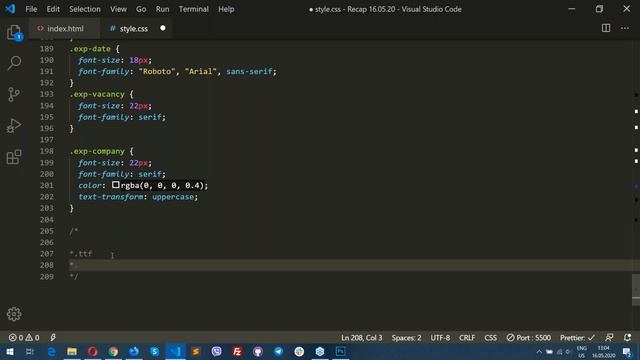Open the Selection menu
The width and height of the screenshot is (640, 360).
84,9
